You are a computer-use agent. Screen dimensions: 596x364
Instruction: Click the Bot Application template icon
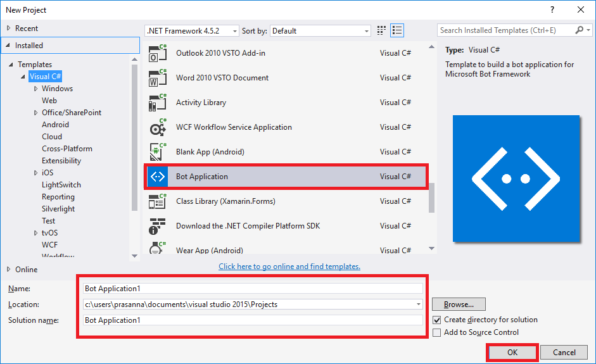click(157, 177)
